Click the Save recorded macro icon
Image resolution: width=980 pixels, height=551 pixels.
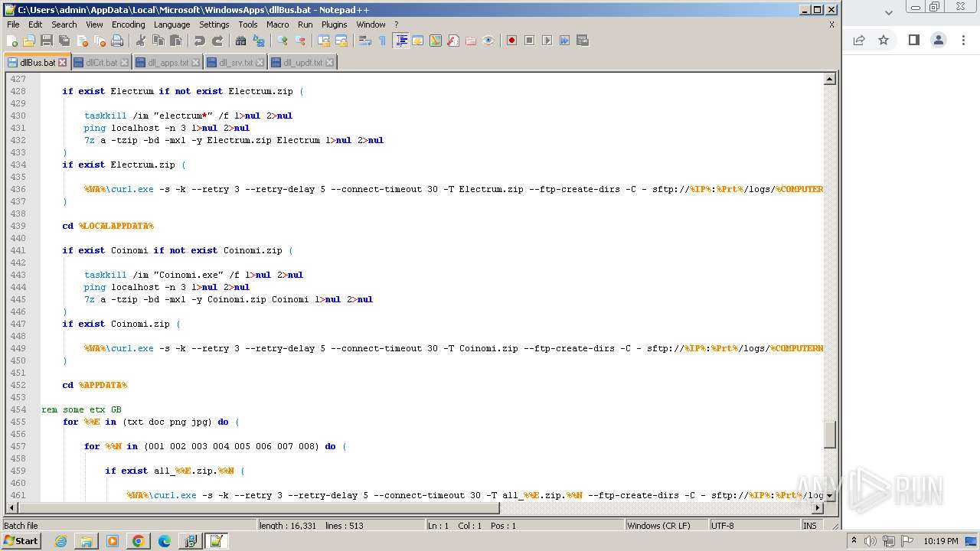click(x=583, y=41)
